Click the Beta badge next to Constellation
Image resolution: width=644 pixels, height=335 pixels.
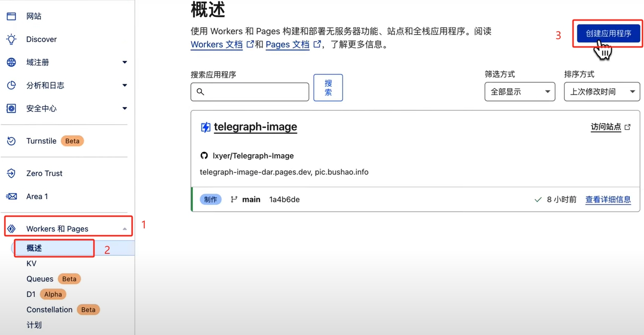[88, 310]
